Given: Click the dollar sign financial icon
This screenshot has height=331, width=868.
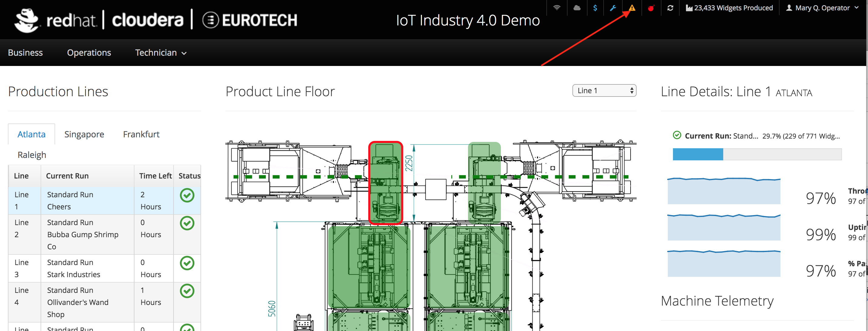Looking at the screenshot, I should click(595, 8).
